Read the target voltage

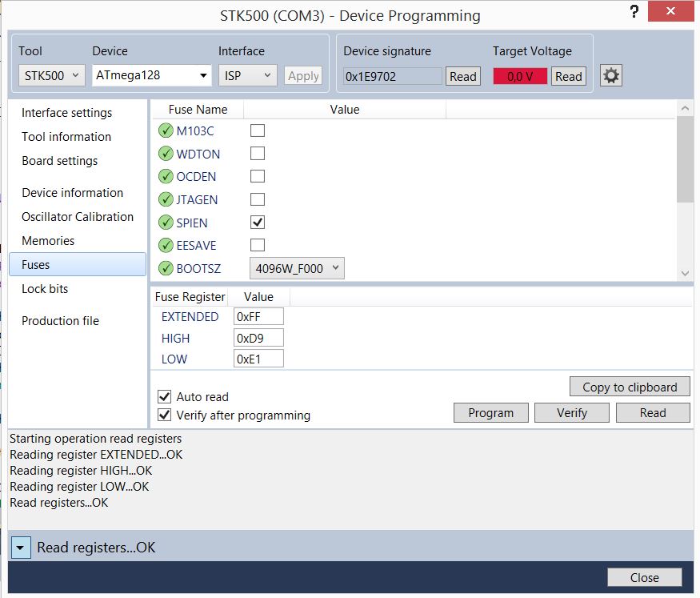pyautogui.click(x=568, y=76)
